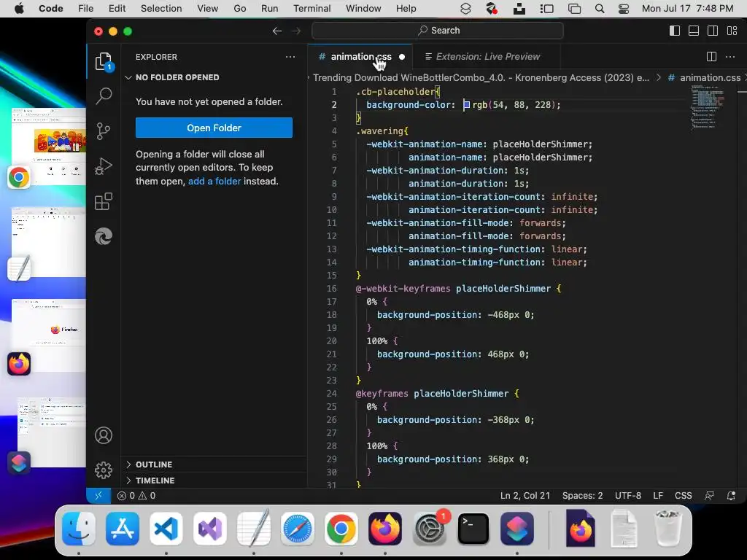Open Spotlight search in menu bar
Viewport: 747px width, 560px height.
(x=600, y=9)
